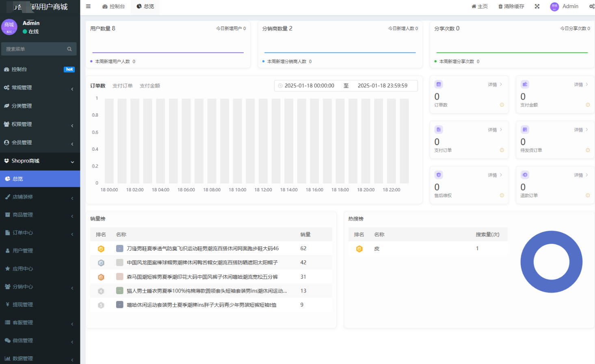Collapse Shopro商城 sidebar menu
This screenshot has width=595, height=364.
[40, 161]
